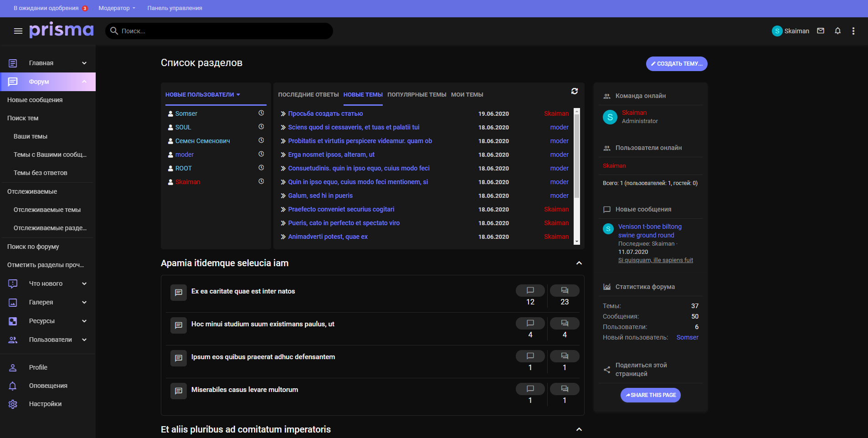
Task: Refresh the topics widget
Action: (x=575, y=91)
